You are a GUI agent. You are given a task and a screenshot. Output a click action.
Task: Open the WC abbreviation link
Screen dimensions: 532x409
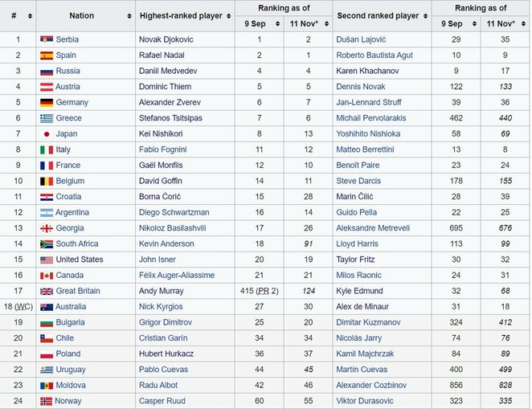click(x=23, y=307)
